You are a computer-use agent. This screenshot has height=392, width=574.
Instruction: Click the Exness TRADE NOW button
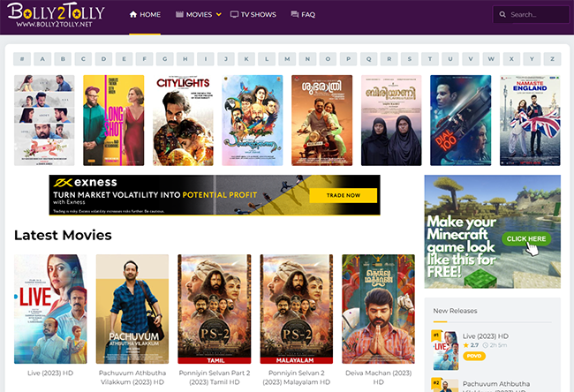(x=344, y=195)
